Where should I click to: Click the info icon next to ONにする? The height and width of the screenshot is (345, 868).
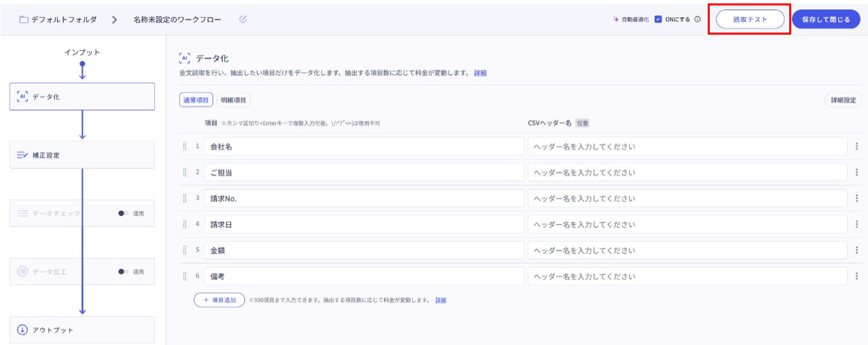pyautogui.click(x=697, y=20)
